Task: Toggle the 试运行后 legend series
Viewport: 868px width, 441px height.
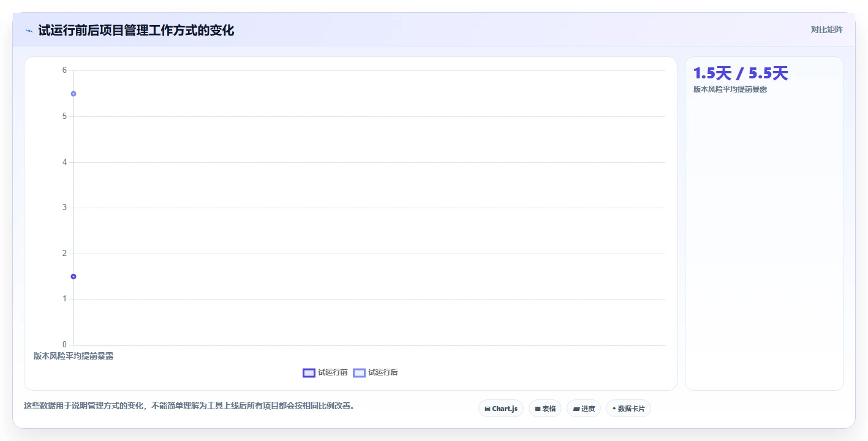Action: 376,372
